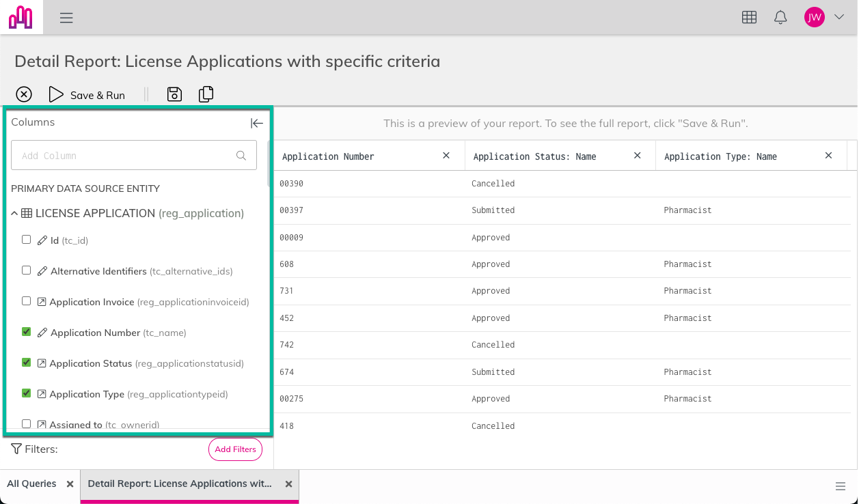Click application number 608 cell
This screenshot has width=859, height=504.
286,264
